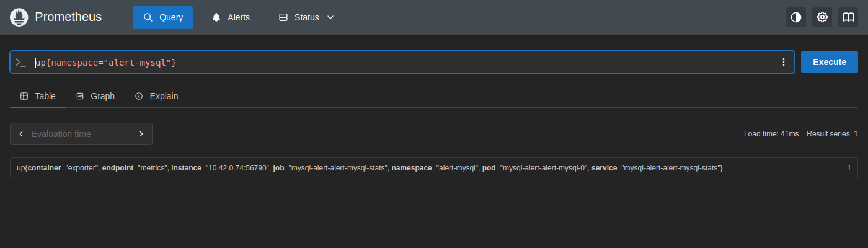Open the Query page
This screenshot has height=248, width=868.
click(163, 17)
